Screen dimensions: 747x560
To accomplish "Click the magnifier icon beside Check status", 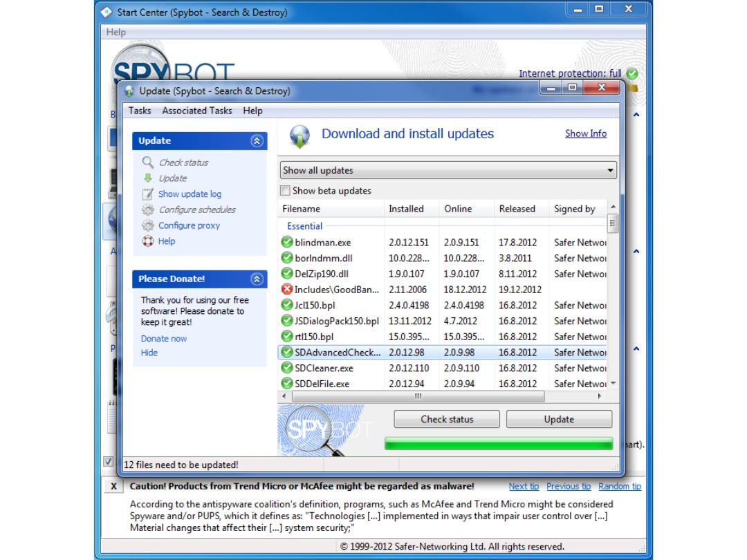I will tap(148, 162).
